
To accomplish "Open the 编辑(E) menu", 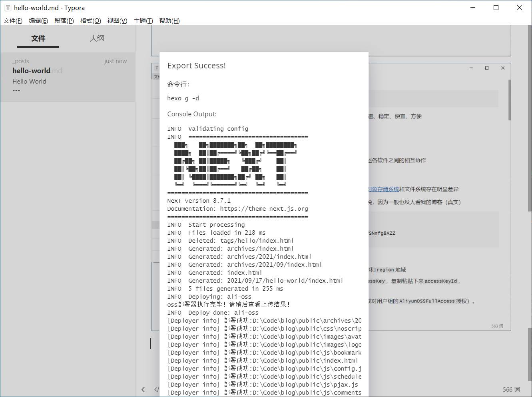I will pyautogui.click(x=38, y=21).
